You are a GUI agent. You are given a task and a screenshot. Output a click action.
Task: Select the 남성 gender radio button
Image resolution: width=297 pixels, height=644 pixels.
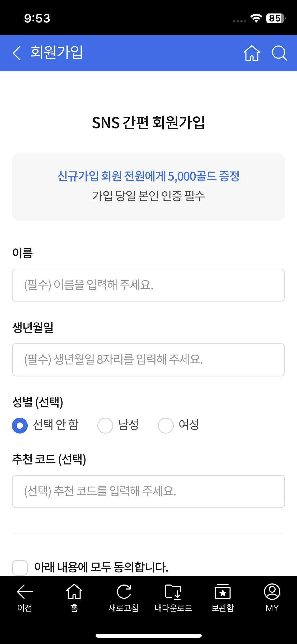click(105, 425)
